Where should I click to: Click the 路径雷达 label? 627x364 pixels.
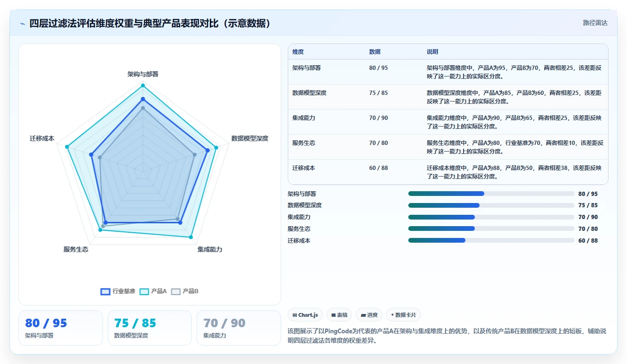click(595, 23)
